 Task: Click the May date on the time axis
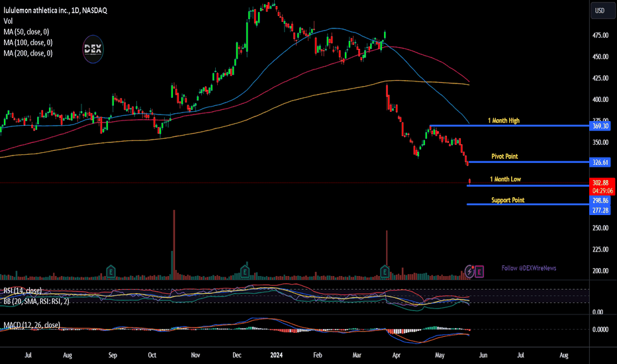[x=440, y=355]
